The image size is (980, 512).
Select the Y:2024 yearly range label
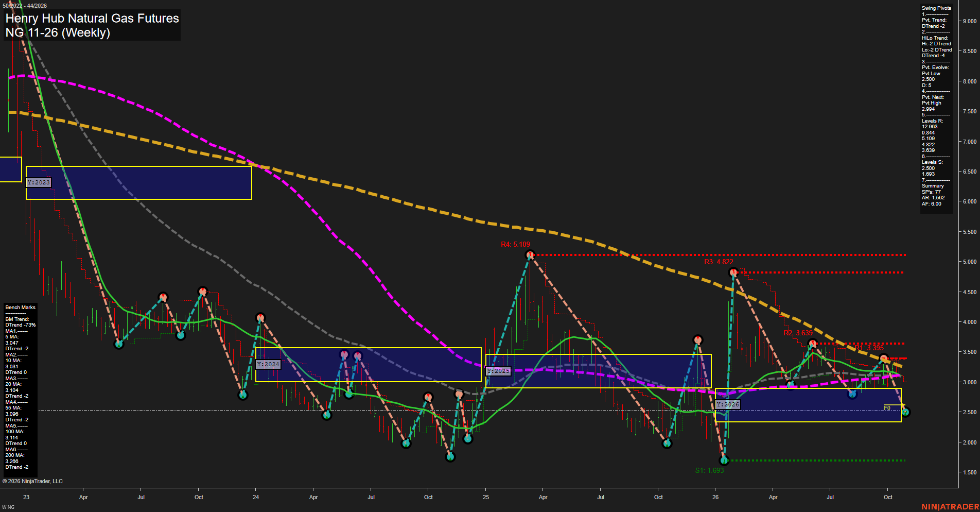(268, 364)
